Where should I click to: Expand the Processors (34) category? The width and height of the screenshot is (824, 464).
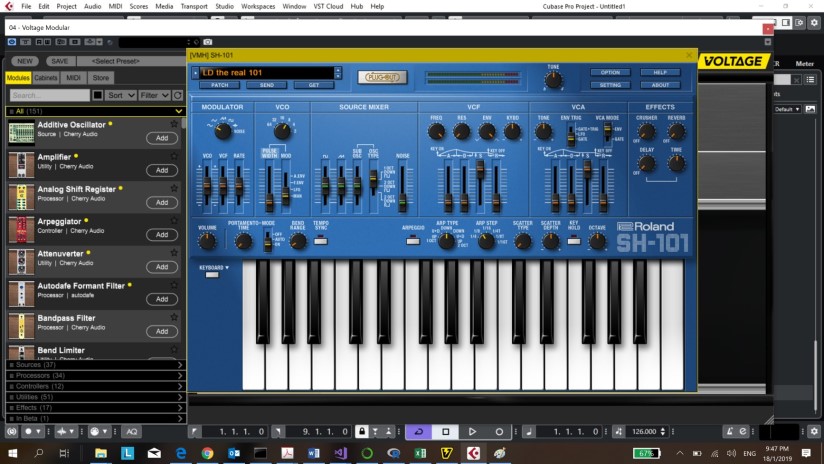click(x=95, y=375)
